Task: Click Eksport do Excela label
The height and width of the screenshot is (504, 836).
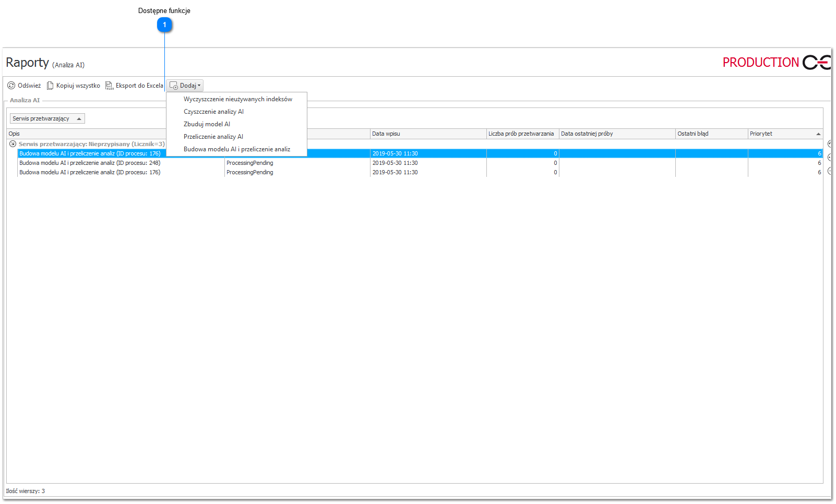Action: point(139,86)
